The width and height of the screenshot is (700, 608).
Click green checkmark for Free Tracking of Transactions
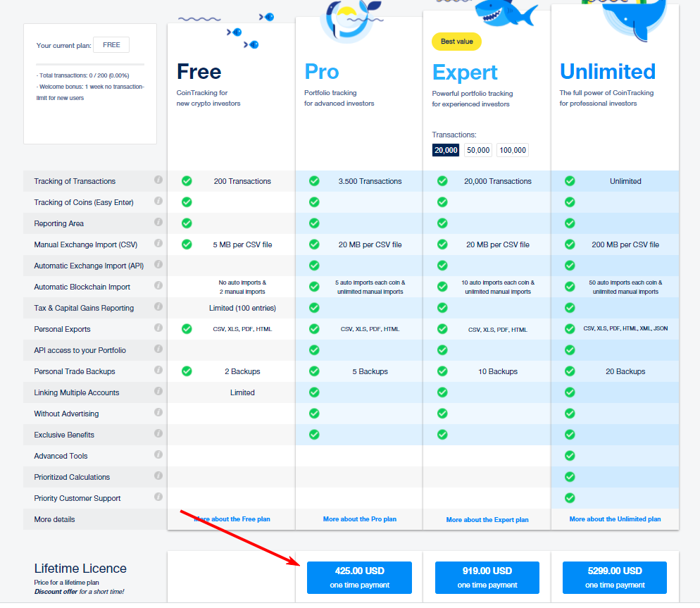coord(187,181)
